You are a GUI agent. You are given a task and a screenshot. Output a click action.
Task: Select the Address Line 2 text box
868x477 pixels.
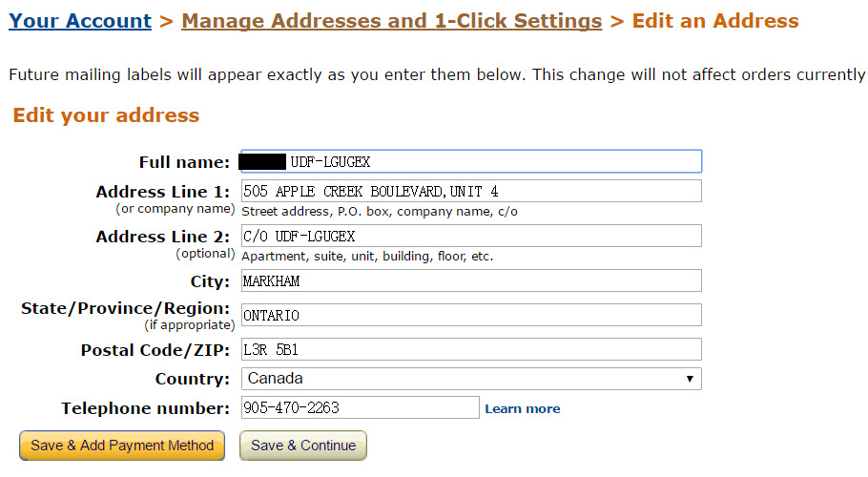tap(471, 236)
